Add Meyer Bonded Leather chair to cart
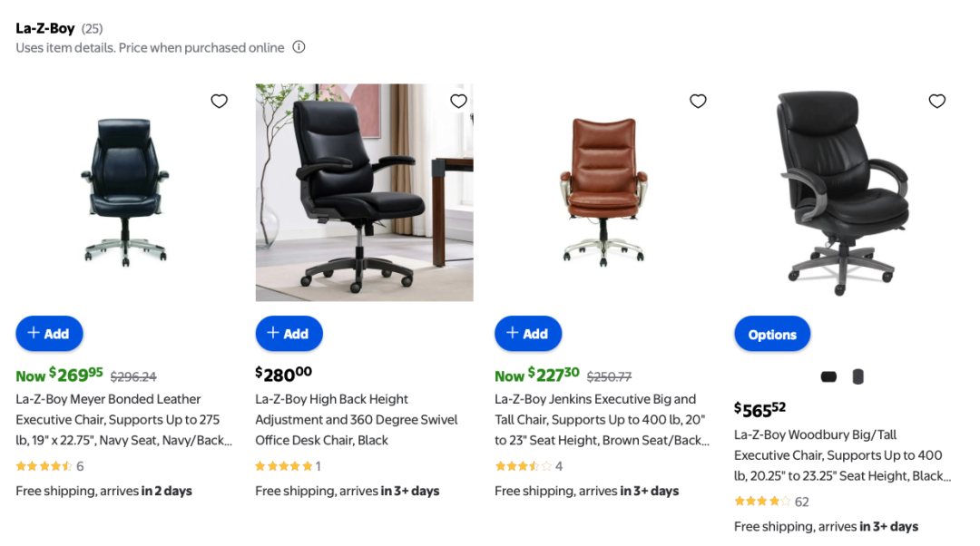The height and width of the screenshot is (546, 980). tap(49, 334)
